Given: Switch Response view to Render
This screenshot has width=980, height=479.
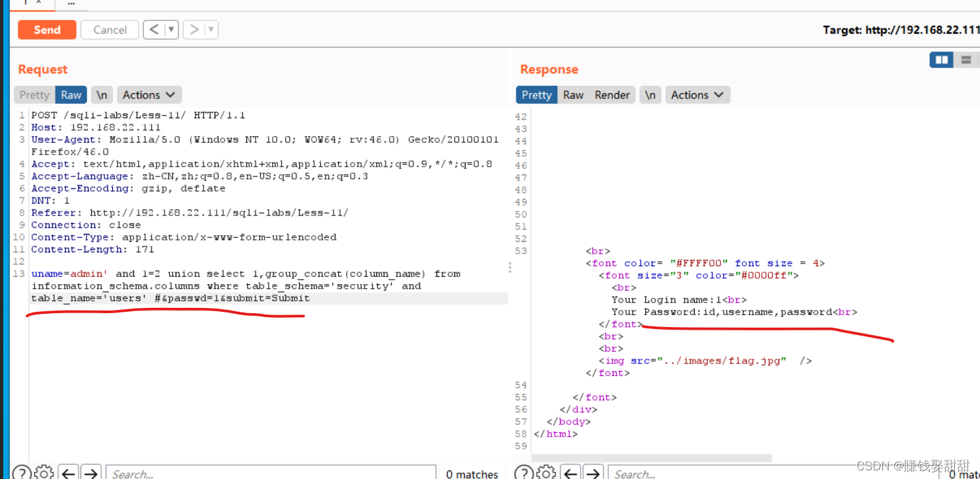Looking at the screenshot, I should pyautogui.click(x=612, y=95).
